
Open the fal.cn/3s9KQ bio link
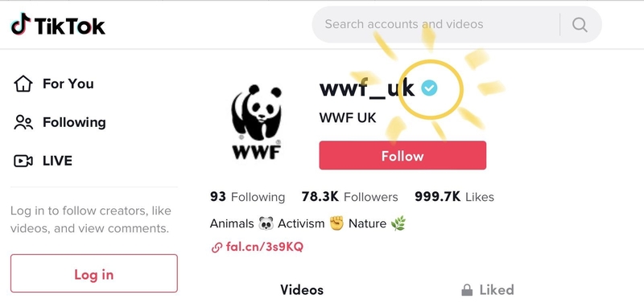(x=265, y=248)
